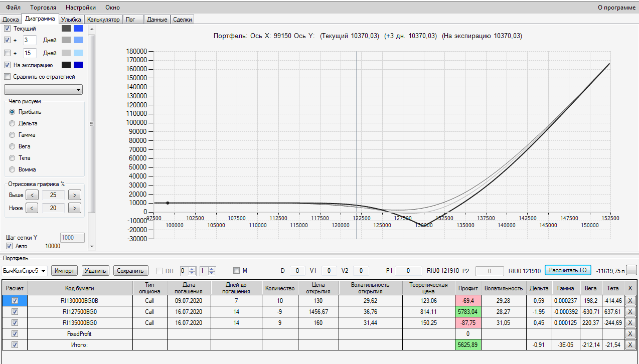Pick dark blue swatch for На экспирацию
Viewport: 639px width, 364px height.
coord(78,65)
